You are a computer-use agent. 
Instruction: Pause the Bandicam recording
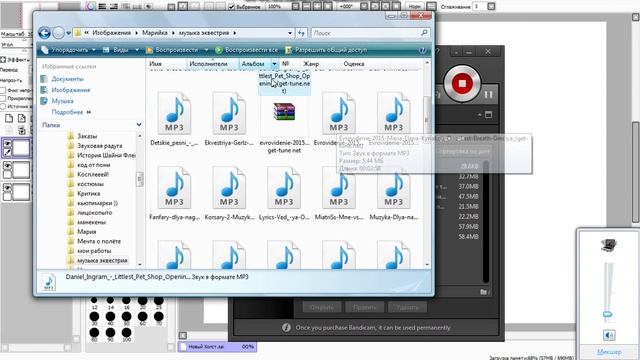pos(489,95)
